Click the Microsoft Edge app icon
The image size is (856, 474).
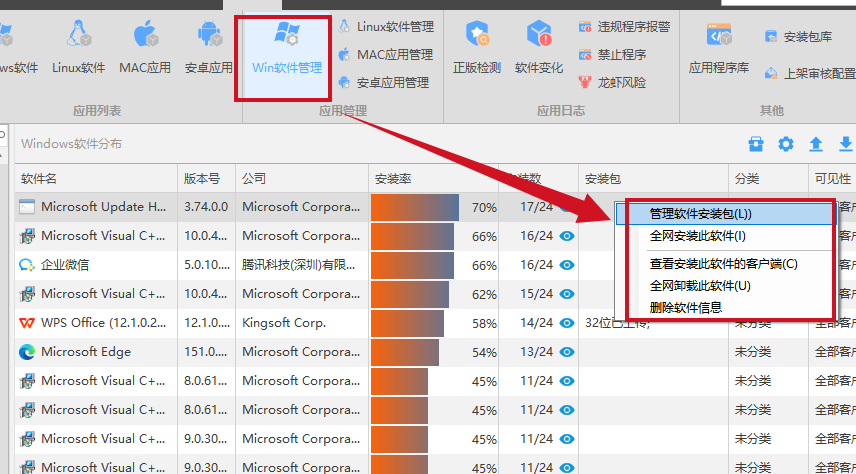click(x=27, y=352)
